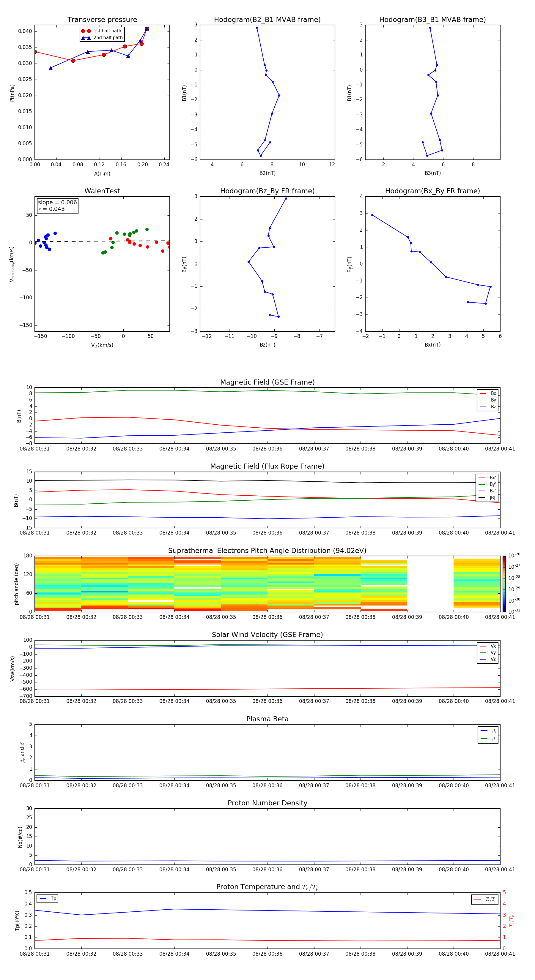Click the 'Magnetic Field (GSE Frame)' title

(x=267, y=382)
